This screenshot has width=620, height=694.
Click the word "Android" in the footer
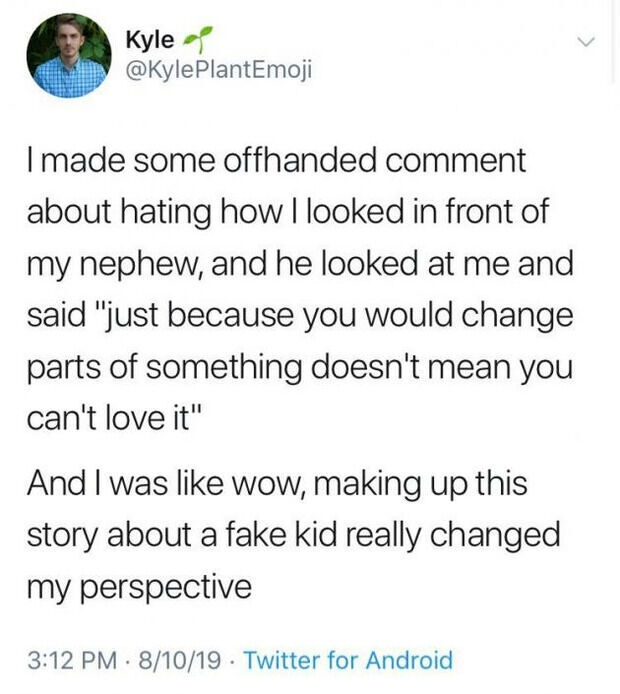(410, 660)
